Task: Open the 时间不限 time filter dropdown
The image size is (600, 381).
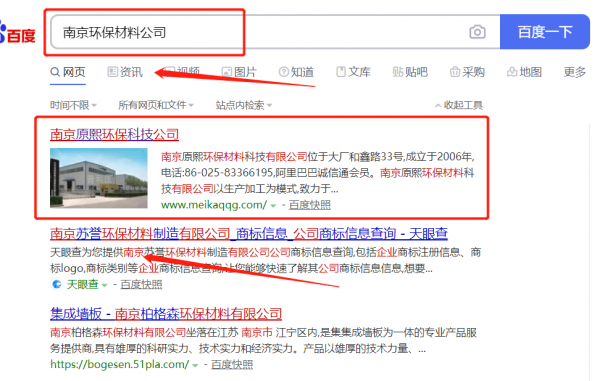Action: pos(73,105)
